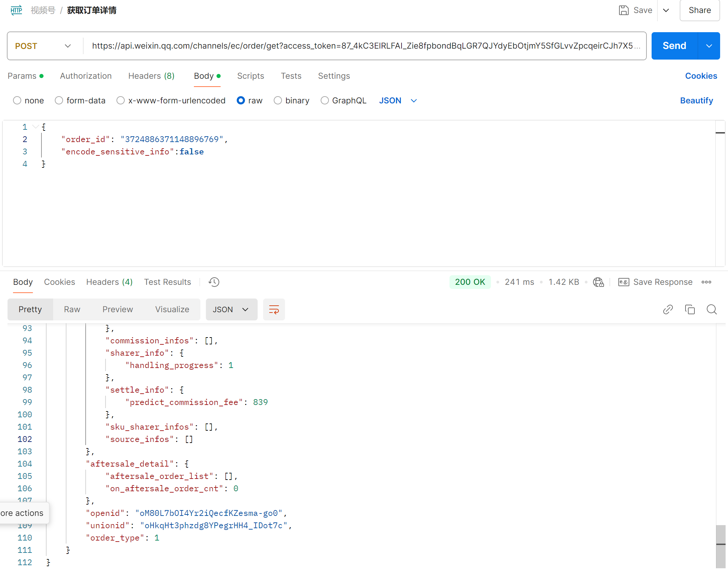Open the Raw response view

(72, 309)
